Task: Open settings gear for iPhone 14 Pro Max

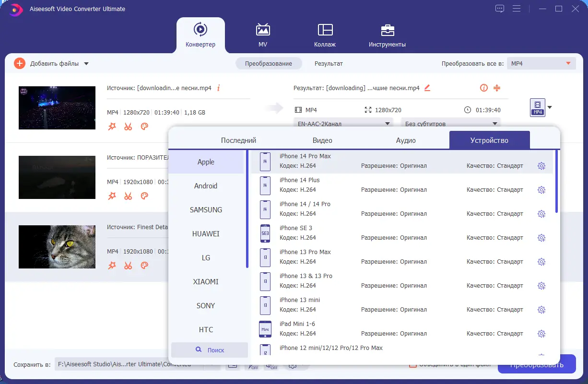Action: [x=541, y=166]
